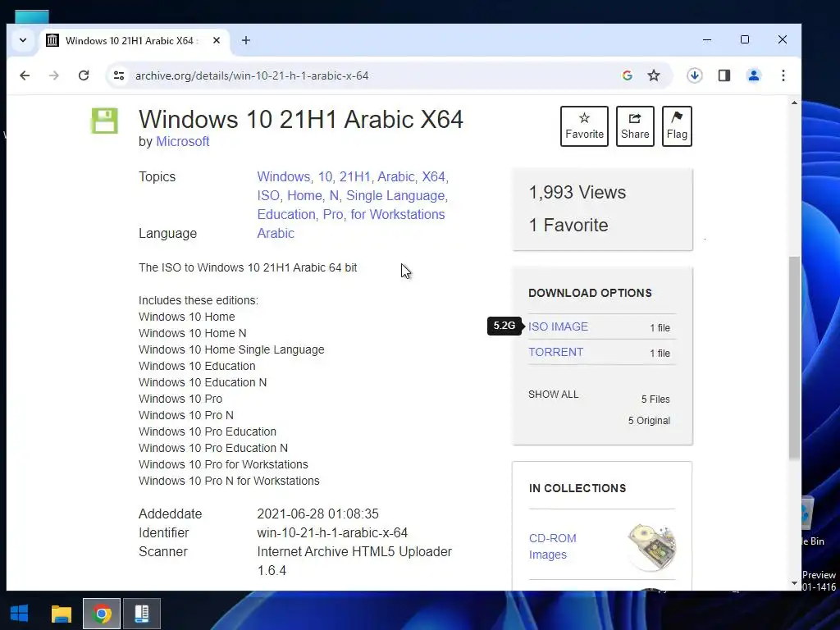The image size is (840, 630).
Task: Open File Explorer from the taskbar
Action: click(x=61, y=614)
